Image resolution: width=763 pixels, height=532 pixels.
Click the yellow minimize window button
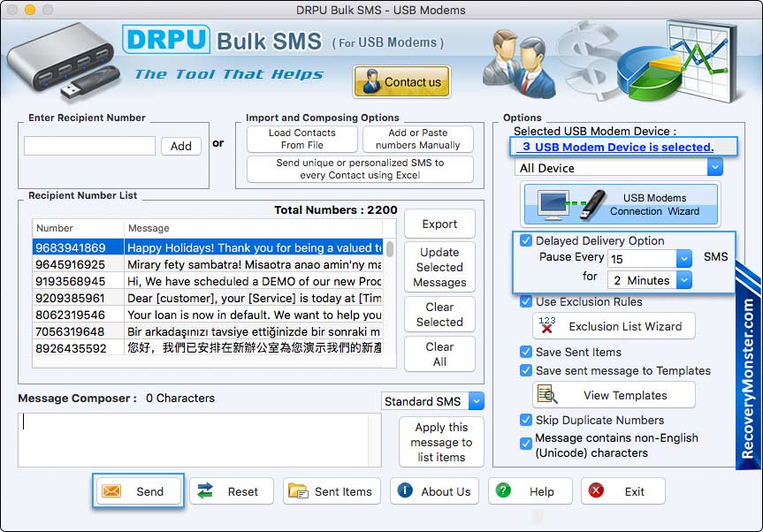coord(30,9)
